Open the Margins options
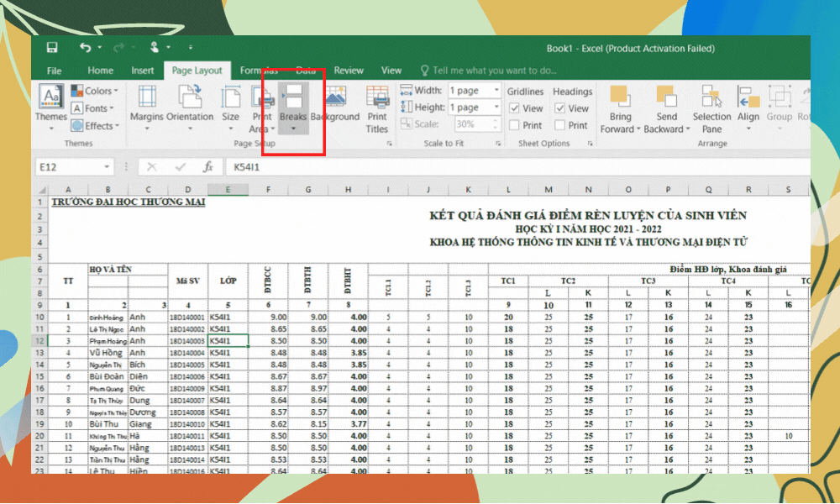This screenshot has height=504, width=840. coord(146,106)
